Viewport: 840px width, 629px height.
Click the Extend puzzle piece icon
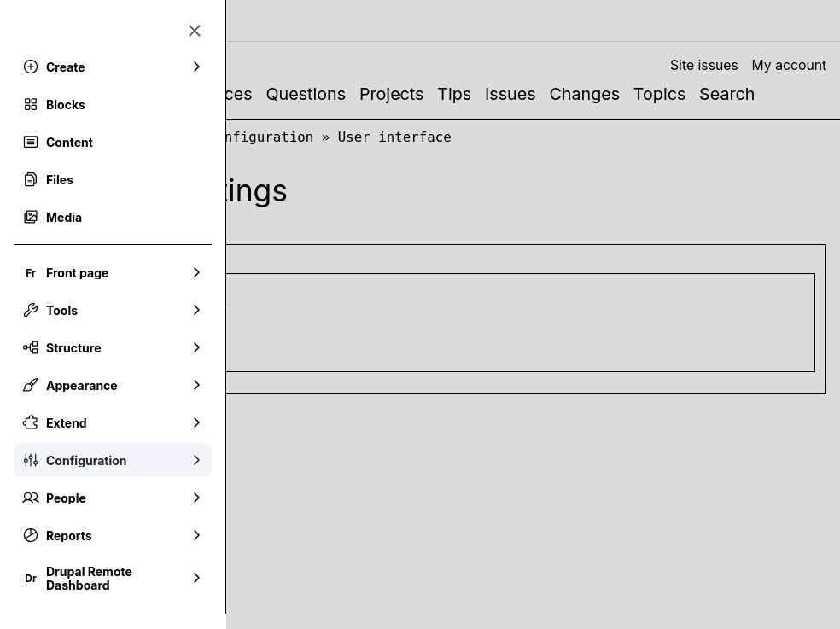tap(31, 422)
